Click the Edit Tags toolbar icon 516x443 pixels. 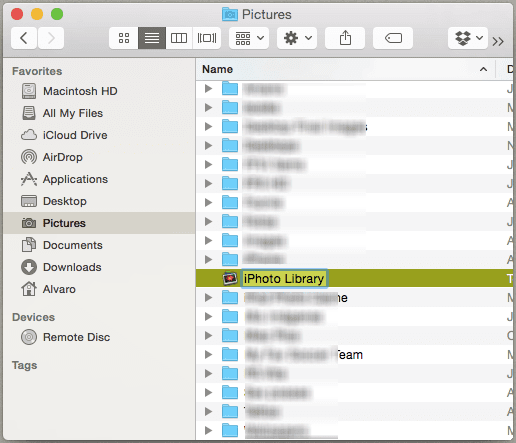(x=393, y=38)
